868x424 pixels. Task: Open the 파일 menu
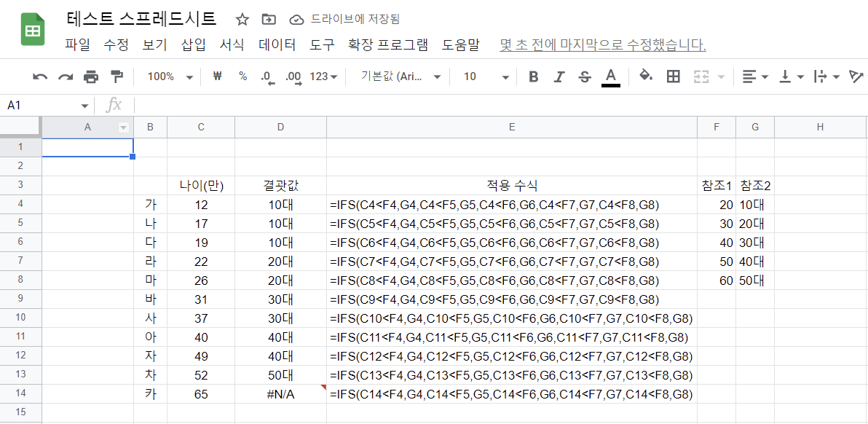click(x=77, y=45)
